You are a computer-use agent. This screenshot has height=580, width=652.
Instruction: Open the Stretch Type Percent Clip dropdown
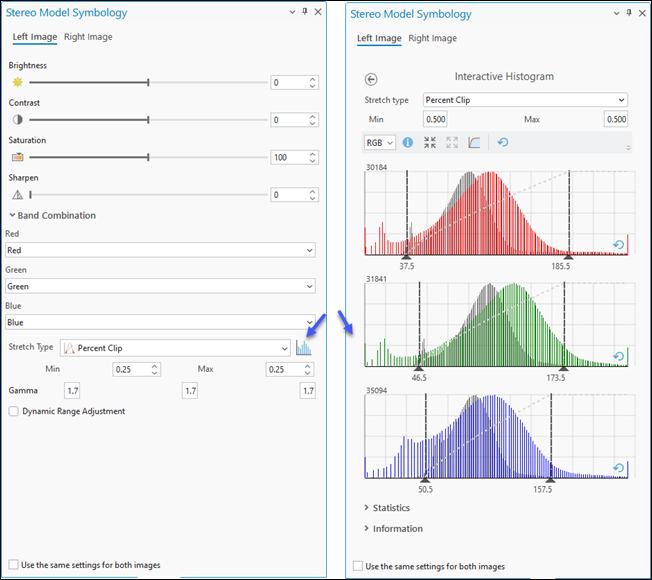coord(175,348)
